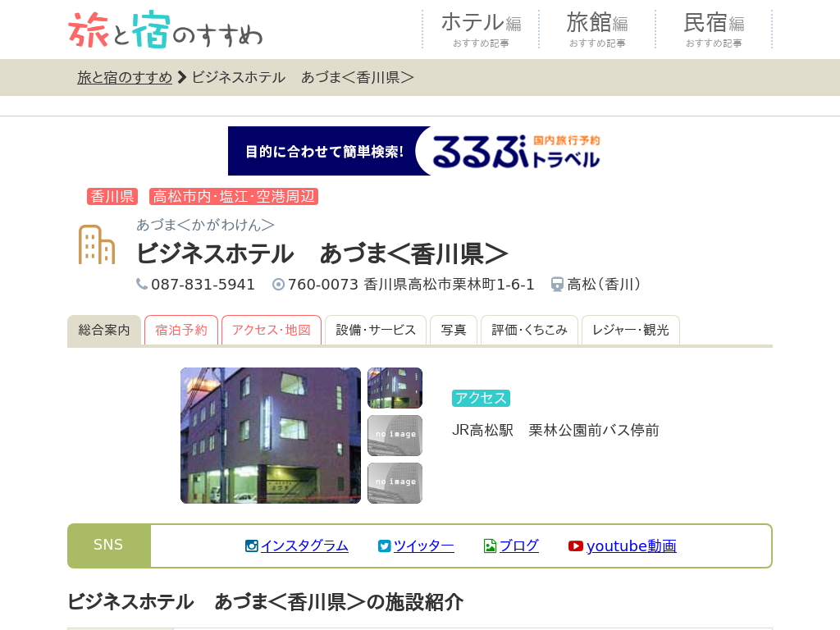Click the reading あづま<かがわけん>

pyautogui.click(x=205, y=225)
